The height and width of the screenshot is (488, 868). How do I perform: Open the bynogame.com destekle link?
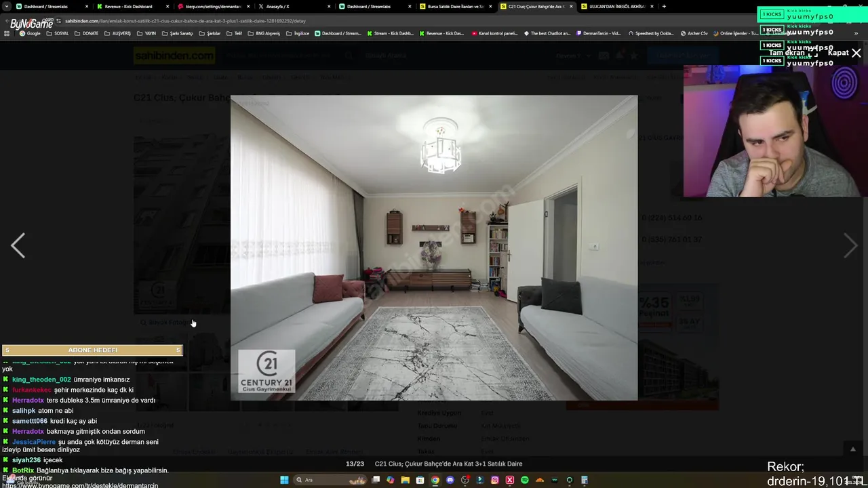(80, 485)
